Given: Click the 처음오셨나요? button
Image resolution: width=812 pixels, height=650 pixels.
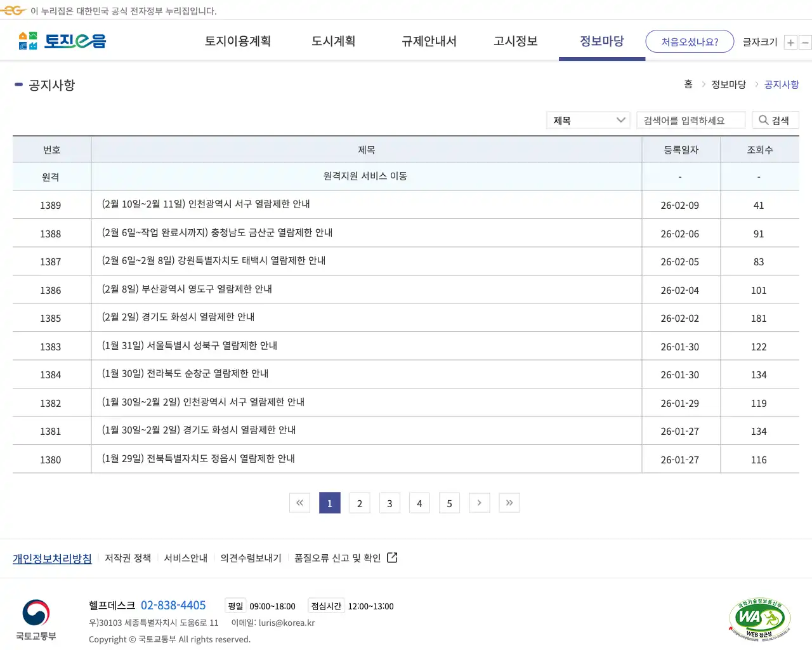Looking at the screenshot, I should click(690, 41).
